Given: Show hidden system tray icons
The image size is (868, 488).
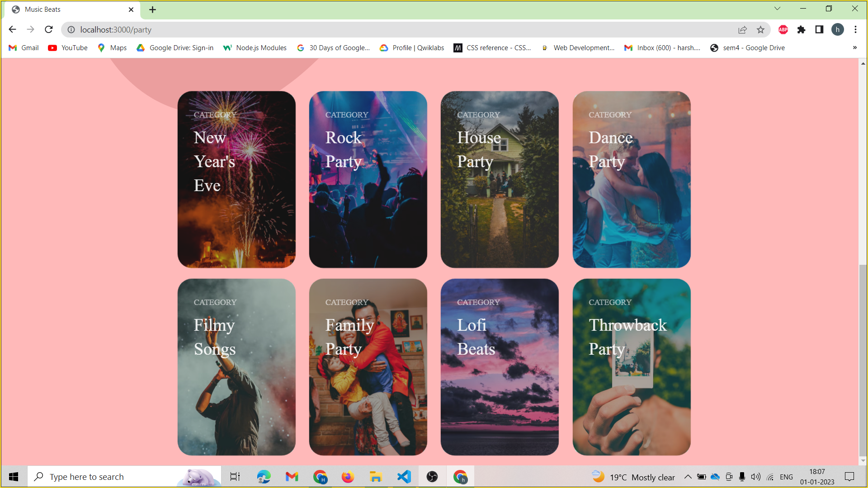Looking at the screenshot, I should click(x=688, y=477).
